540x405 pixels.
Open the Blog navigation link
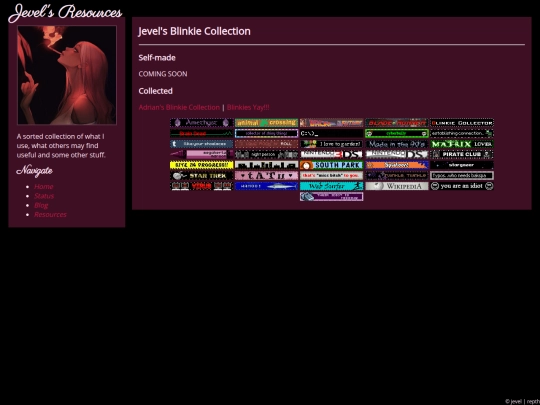pyautogui.click(x=41, y=205)
